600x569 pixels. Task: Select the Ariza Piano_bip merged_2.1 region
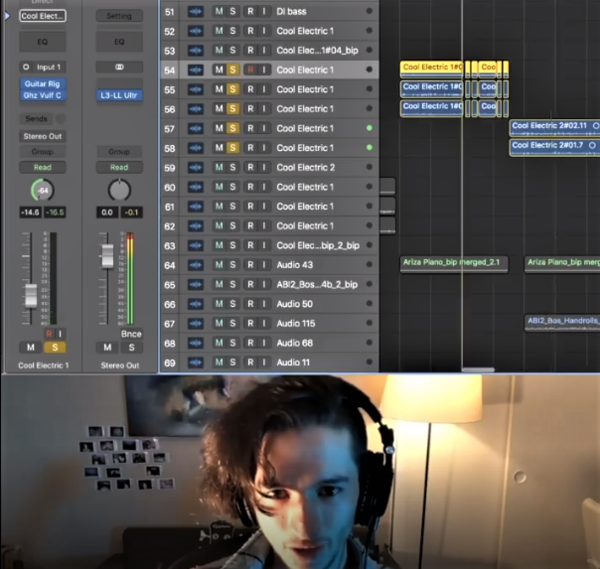454,264
